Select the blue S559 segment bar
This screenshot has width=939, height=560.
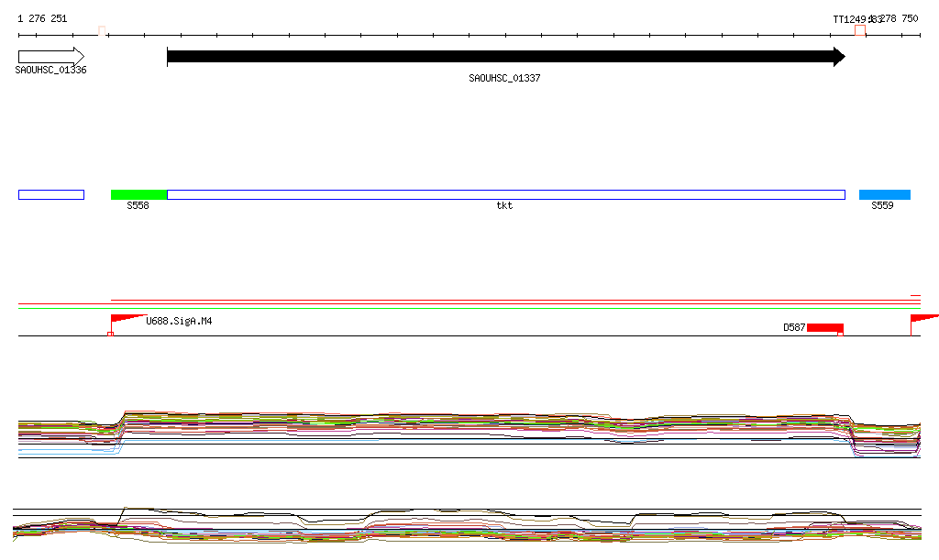tap(884, 194)
